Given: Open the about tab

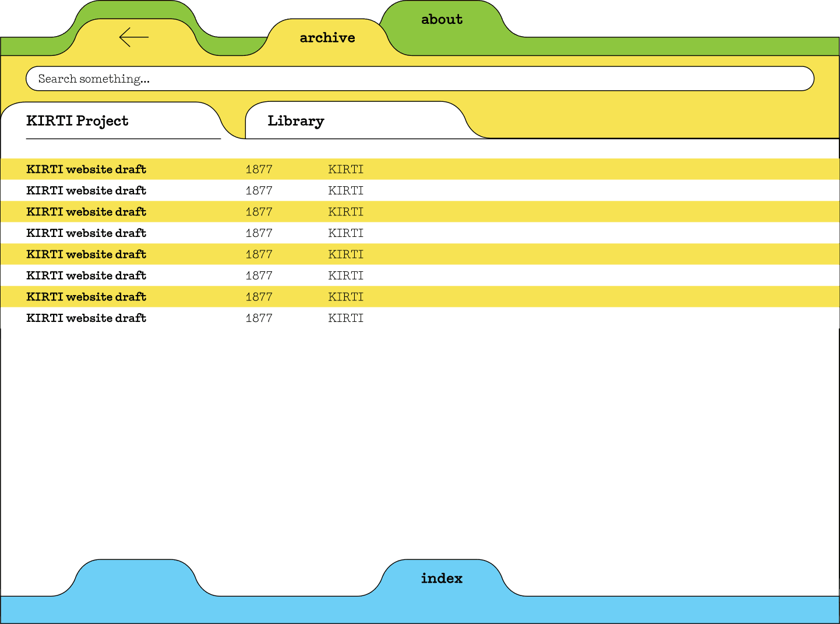Looking at the screenshot, I should (442, 20).
